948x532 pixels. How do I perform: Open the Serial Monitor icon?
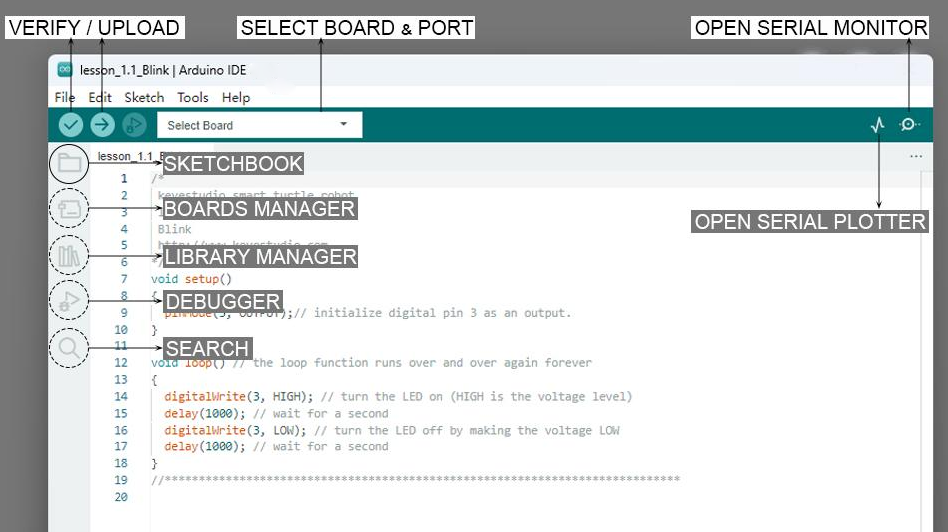(x=909, y=125)
